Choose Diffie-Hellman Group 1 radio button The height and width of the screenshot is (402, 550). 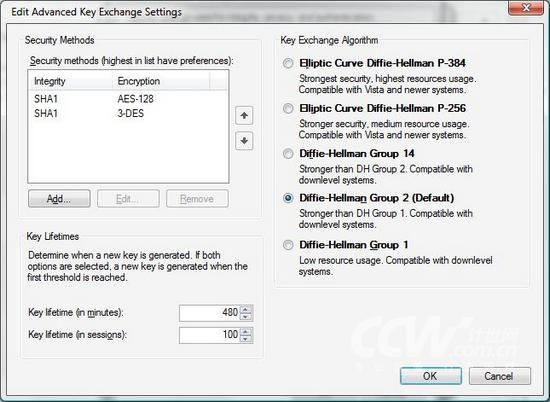[288, 245]
